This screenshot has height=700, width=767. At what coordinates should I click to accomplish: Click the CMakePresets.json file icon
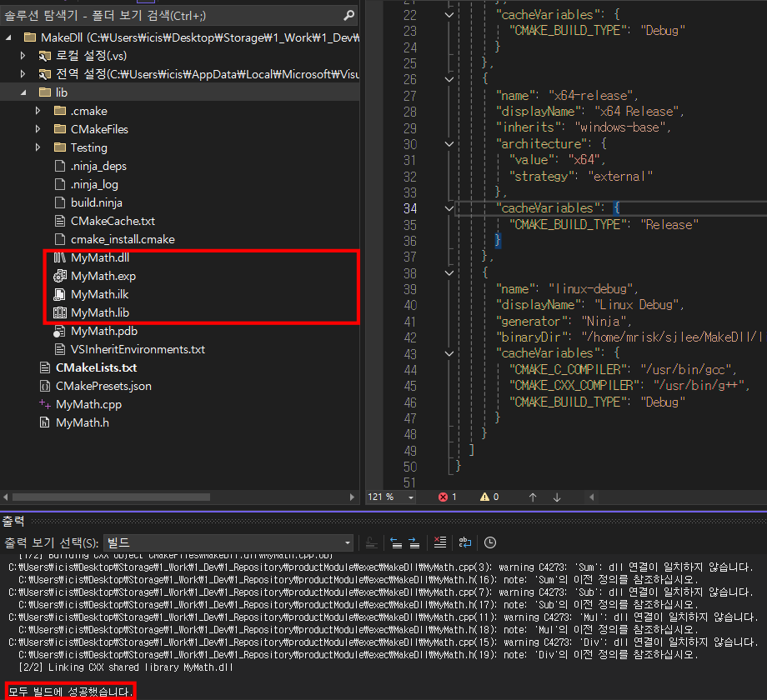pyautogui.click(x=45, y=386)
